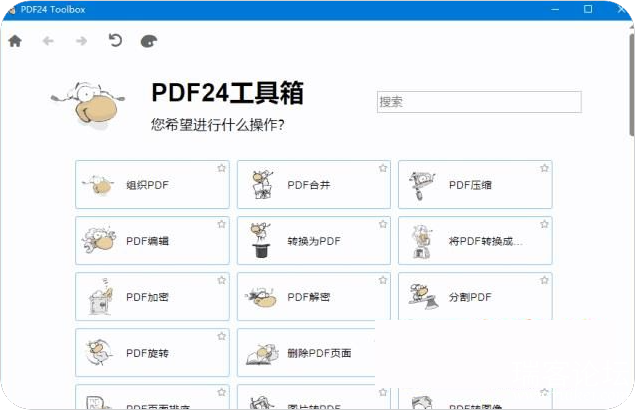Click the 转换为PDF top hat icon
This screenshot has height=410, width=635.
pos(260,240)
